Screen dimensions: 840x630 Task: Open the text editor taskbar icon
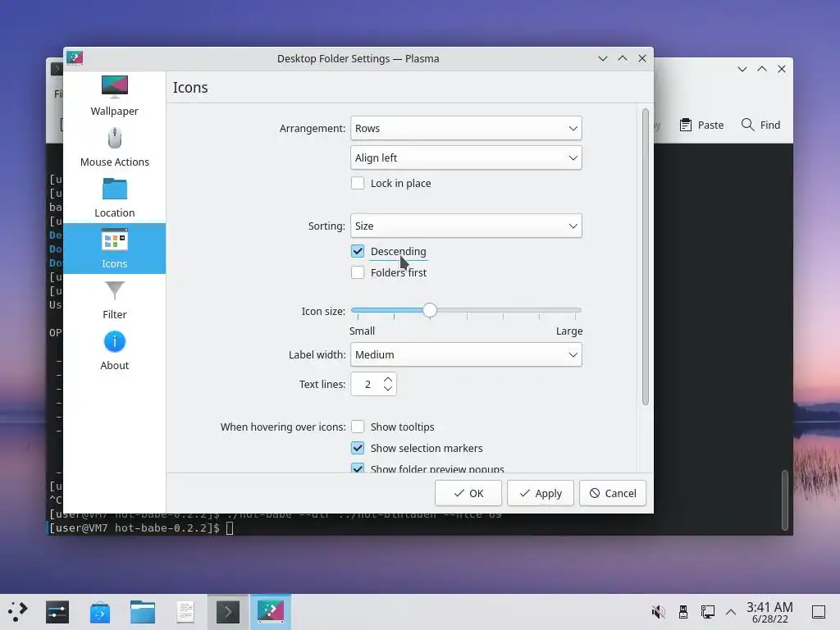(185, 612)
